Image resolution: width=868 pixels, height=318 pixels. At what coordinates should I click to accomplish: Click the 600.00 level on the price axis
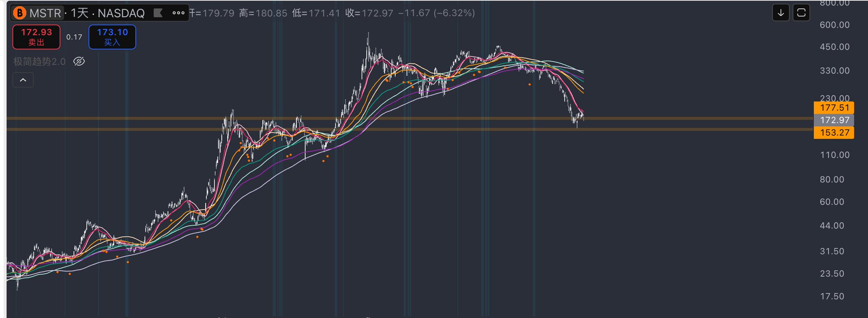coord(835,25)
